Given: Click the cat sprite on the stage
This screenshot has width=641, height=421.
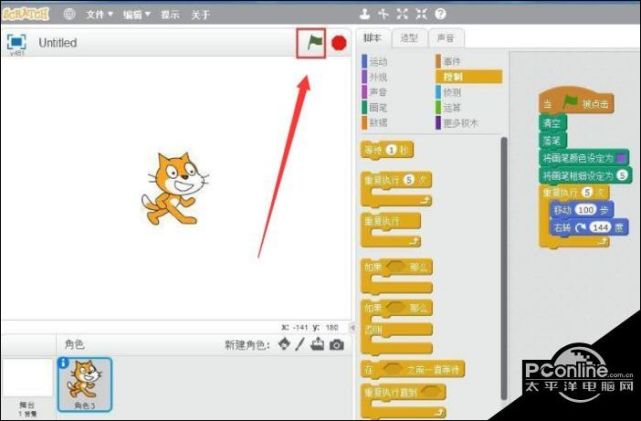Looking at the screenshot, I should [x=175, y=188].
